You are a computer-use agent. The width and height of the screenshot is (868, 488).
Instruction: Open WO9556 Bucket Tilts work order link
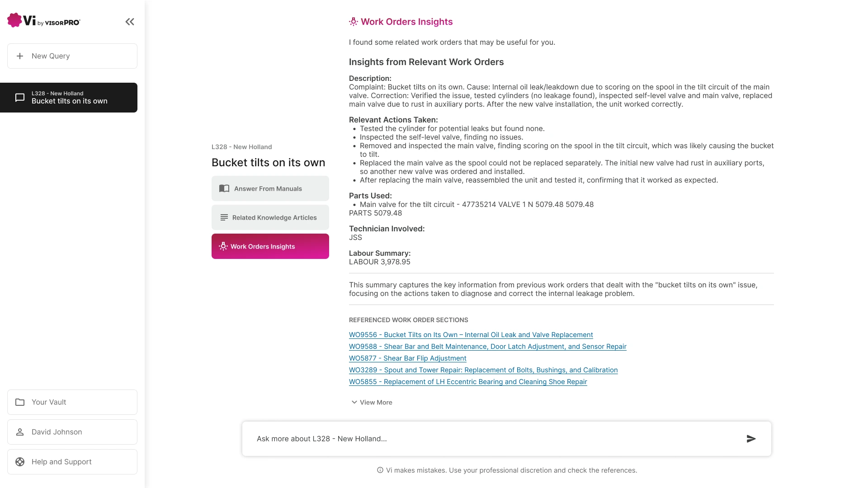pos(471,335)
